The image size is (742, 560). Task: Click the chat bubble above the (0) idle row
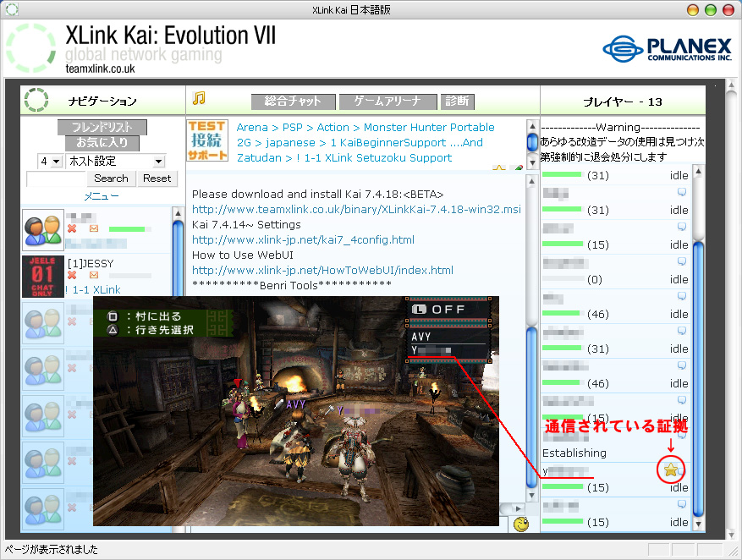tap(682, 261)
